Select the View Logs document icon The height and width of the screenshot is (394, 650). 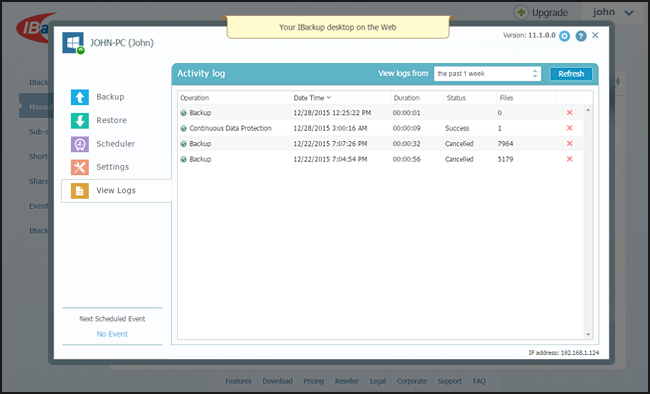(x=80, y=191)
